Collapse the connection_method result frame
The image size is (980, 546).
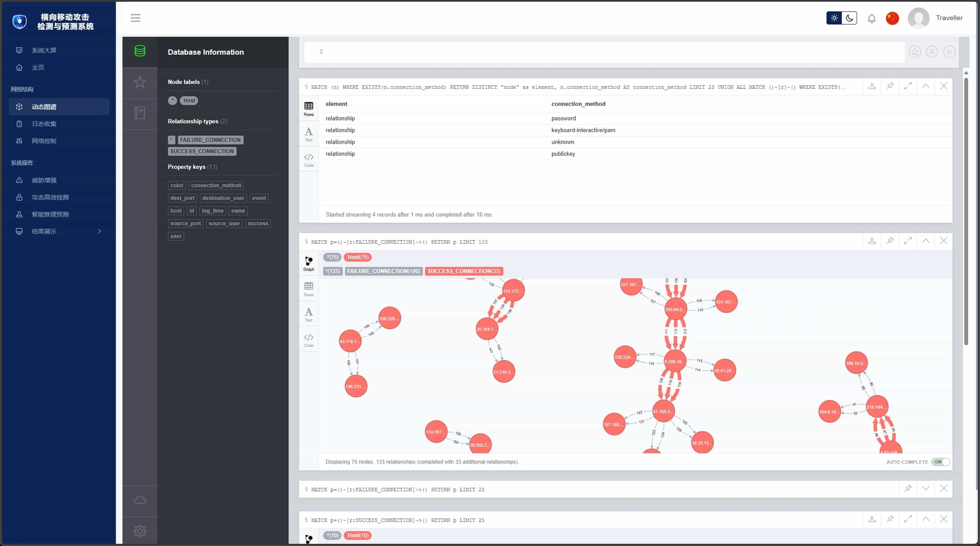click(x=926, y=86)
